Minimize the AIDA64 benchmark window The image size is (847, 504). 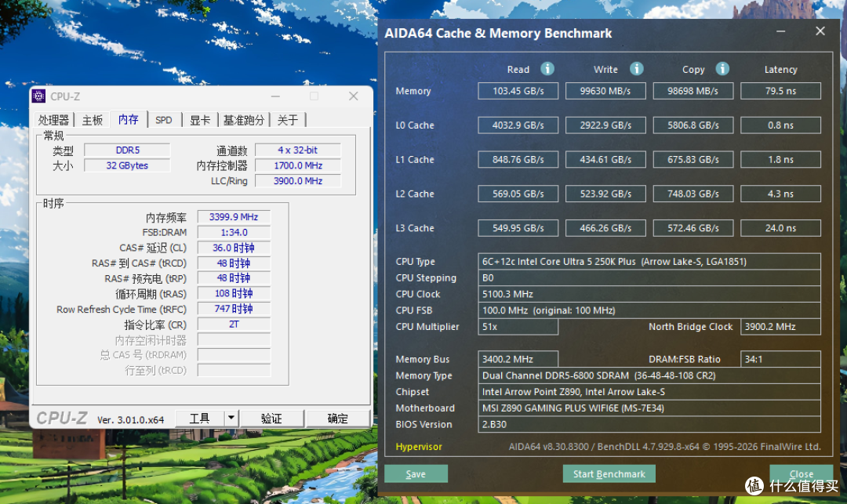(x=780, y=31)
